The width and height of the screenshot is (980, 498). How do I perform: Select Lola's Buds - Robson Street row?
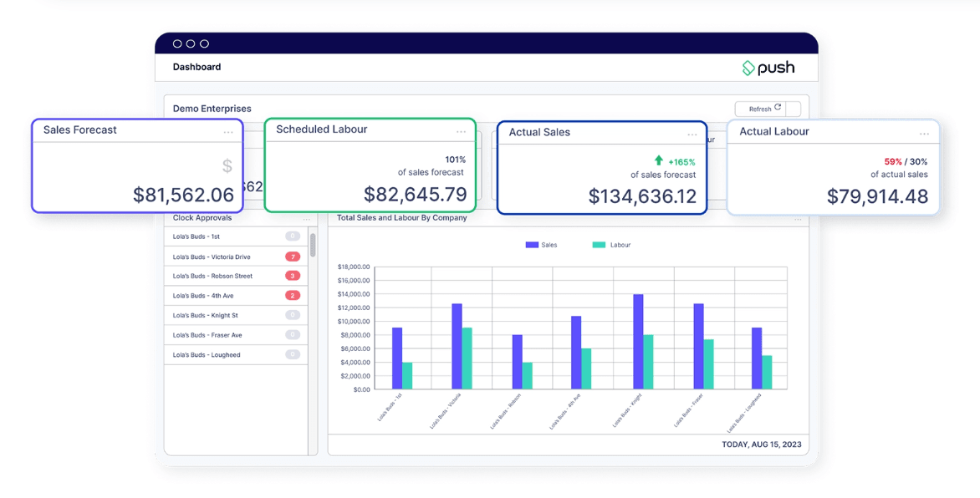pyautogui.click(x=212, y=276)
